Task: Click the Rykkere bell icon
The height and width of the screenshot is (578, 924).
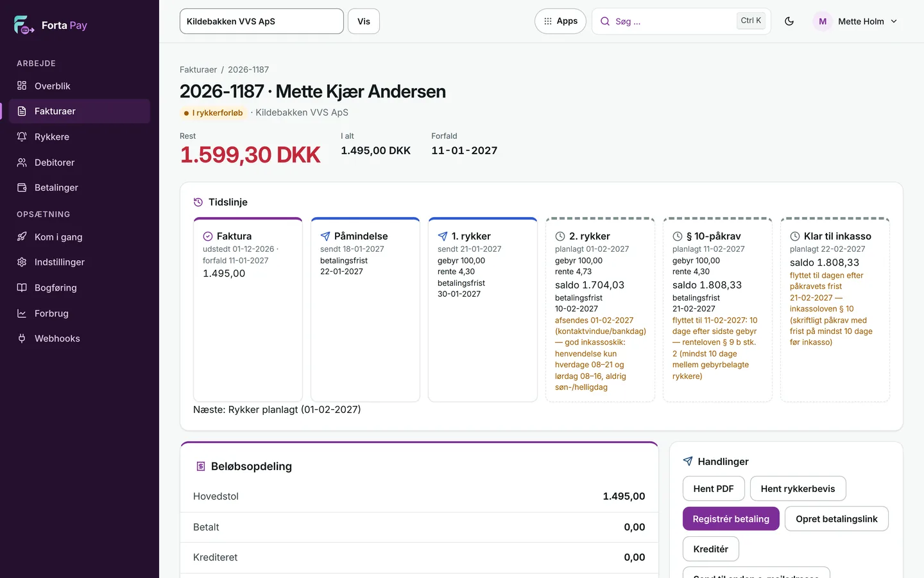Action: (22, 137)
